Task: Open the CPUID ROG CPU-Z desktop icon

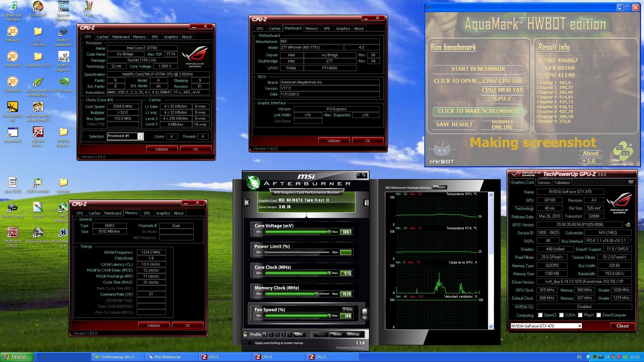Action: 12,237
